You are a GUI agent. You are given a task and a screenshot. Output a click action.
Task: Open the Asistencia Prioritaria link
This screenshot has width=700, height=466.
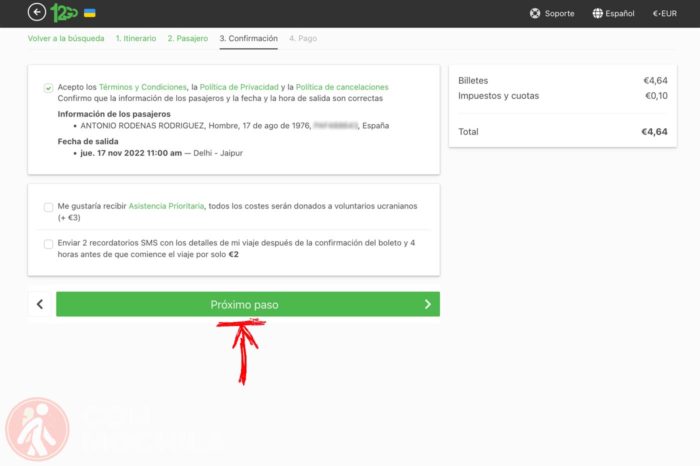[x=166, y=206]
